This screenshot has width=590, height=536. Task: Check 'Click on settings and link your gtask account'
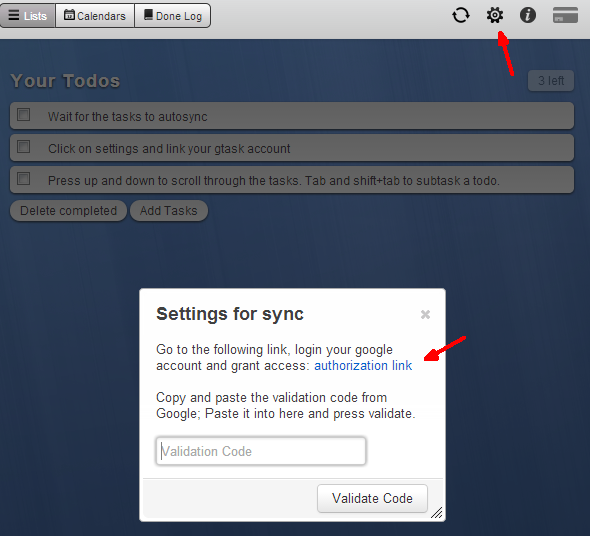point(24,146)
